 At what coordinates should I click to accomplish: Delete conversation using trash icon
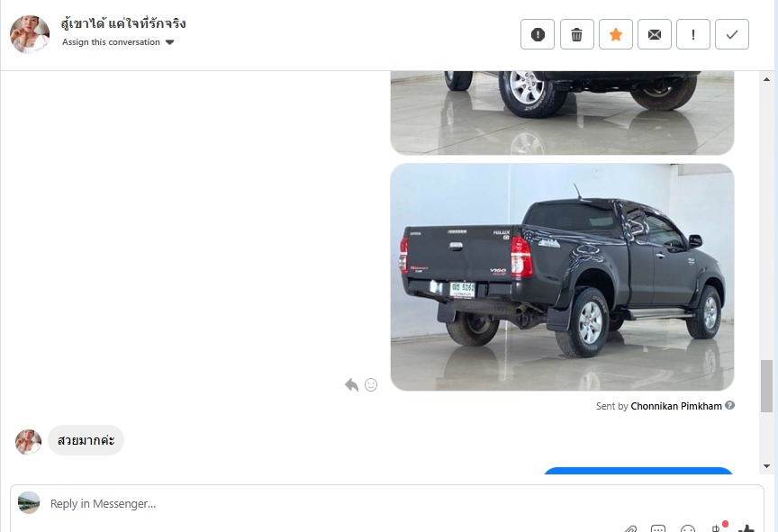point(576,34)
